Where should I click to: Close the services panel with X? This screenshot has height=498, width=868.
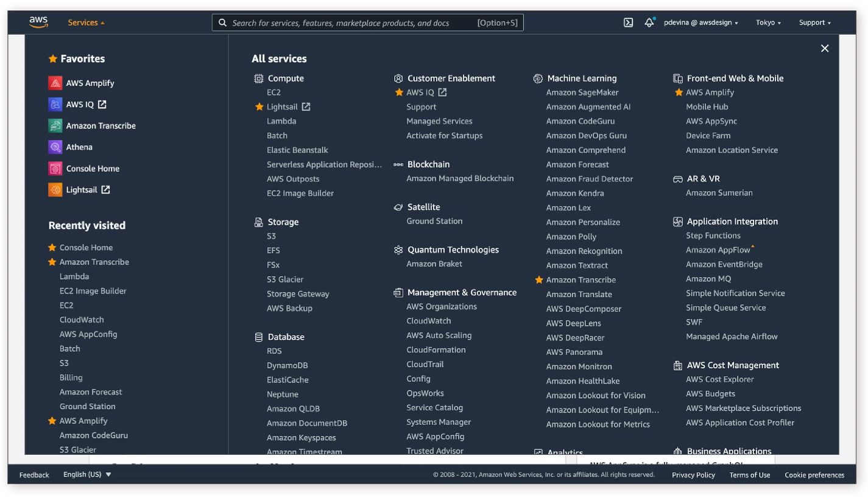click(825, 49)
